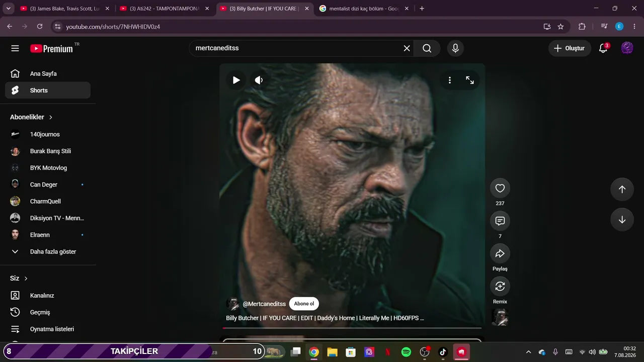Enter fullscreen for the short
The image size is (644, 362).
point(470,80)
